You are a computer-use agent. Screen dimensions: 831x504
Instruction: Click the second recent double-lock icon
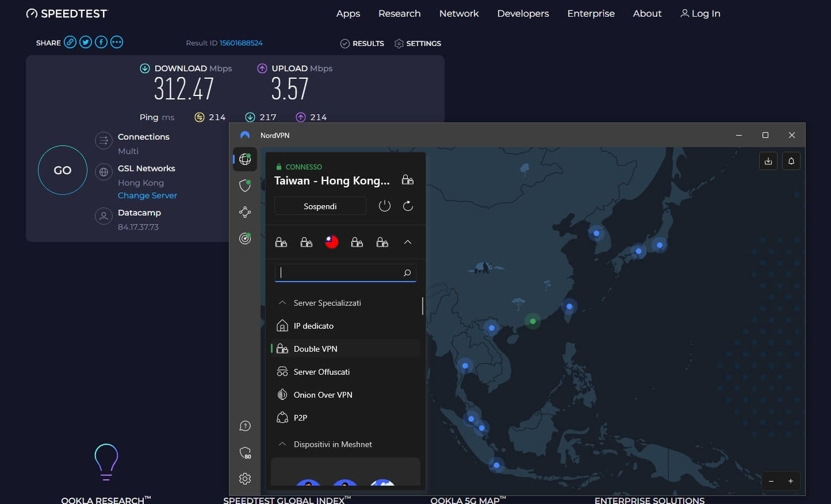[x=307, y=243]
